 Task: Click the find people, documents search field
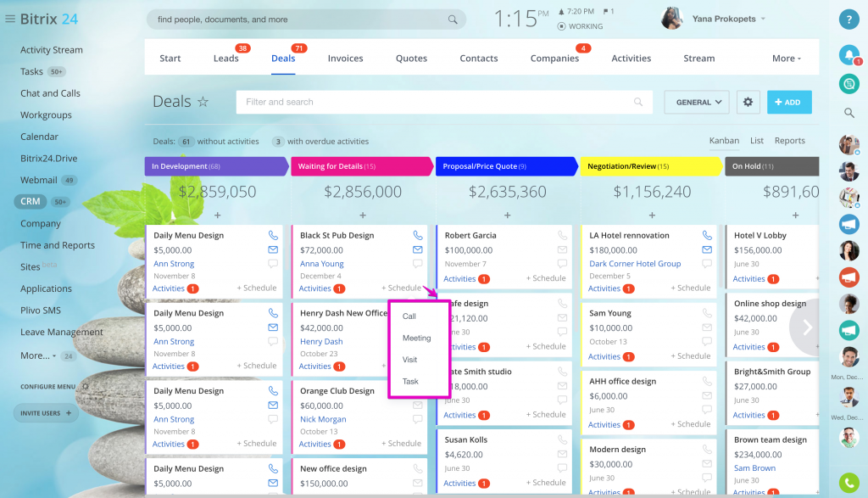click(x=306, y=20)
